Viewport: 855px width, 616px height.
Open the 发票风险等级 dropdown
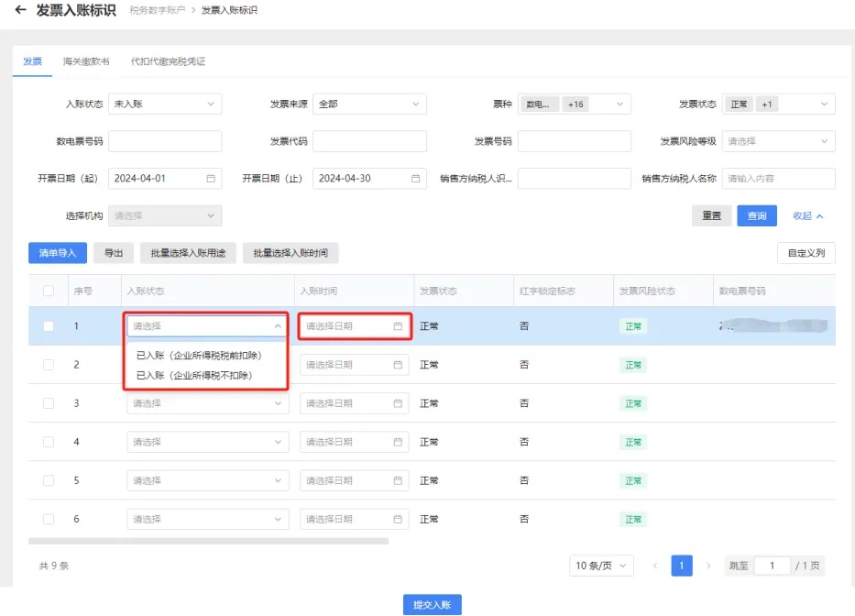778,141
